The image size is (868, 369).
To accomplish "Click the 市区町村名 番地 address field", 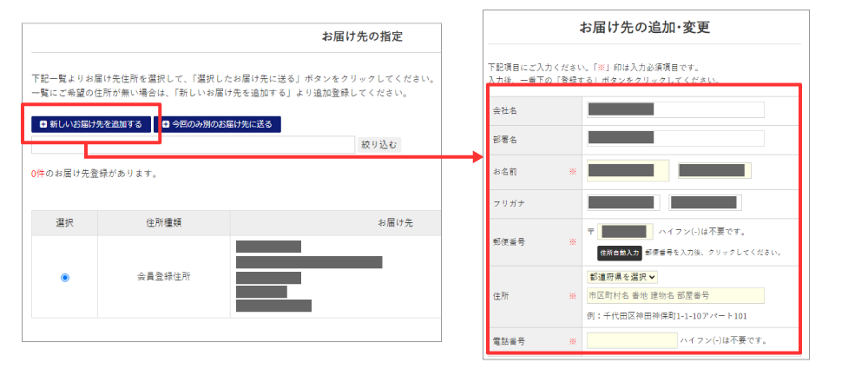I will (675, 296).
